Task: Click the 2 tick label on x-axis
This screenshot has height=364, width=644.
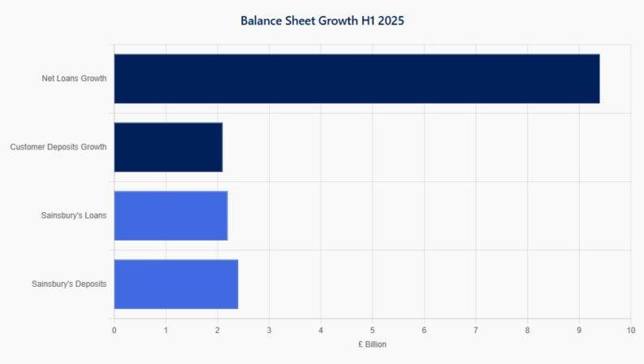Action: point(218,330)
